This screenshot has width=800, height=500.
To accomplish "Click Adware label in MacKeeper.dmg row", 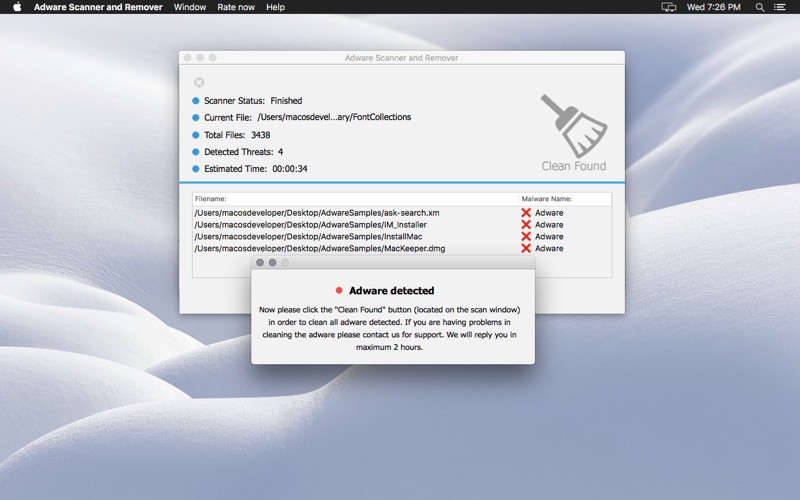I will (549, 248).
